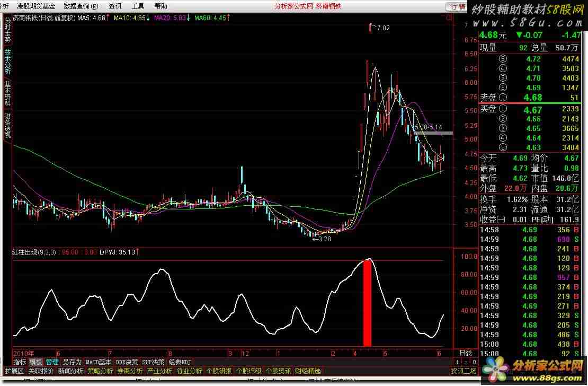Screen dimensions: 588x386
Task: Switch to 技术分析 side tab
Action: (x=7, y=62)
